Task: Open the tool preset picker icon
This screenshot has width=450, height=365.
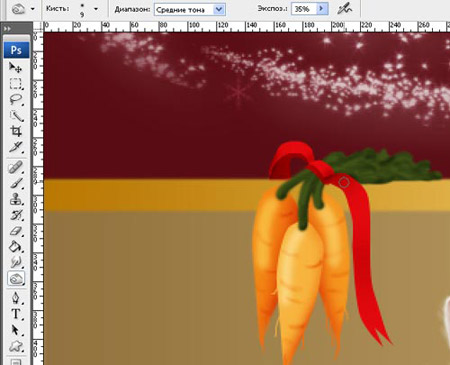Action: (18, 9)
